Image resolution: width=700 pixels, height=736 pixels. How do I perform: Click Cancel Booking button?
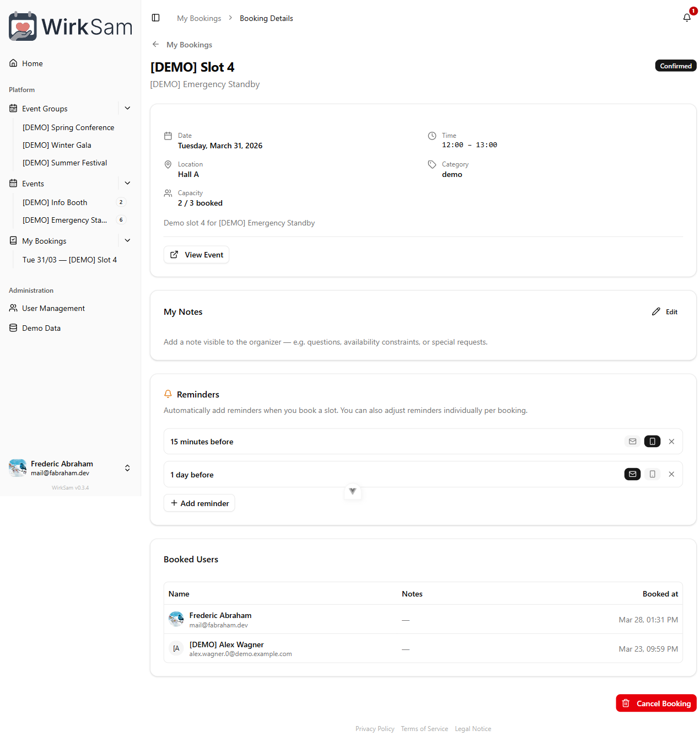point(656,703)
